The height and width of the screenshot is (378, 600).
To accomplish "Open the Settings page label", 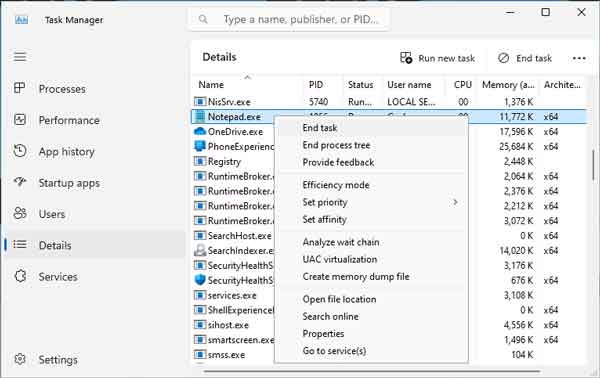I will click(58, 360).
